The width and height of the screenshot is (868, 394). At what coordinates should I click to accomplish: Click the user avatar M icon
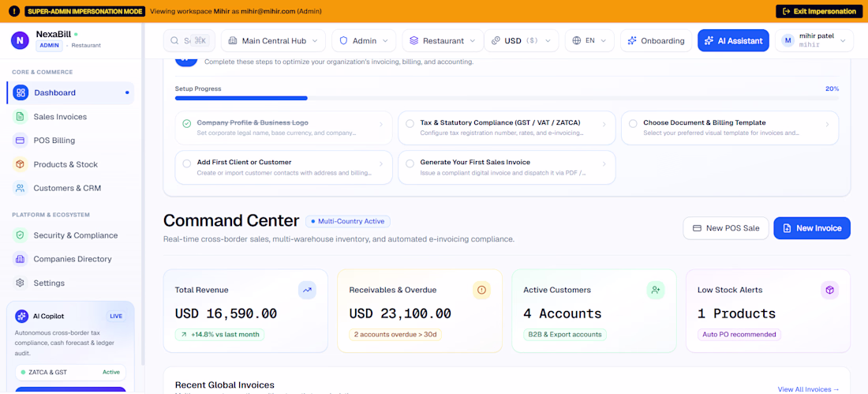[788, 40]
